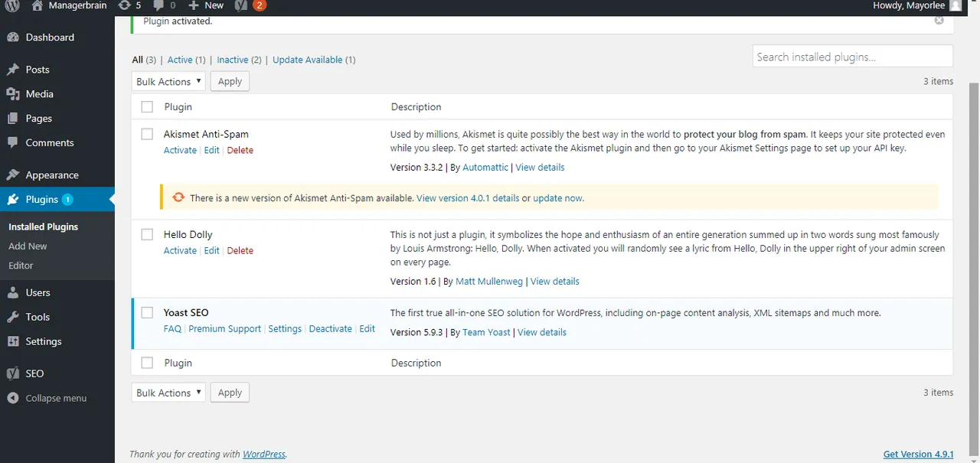980x463 pixels.
Task: Open the WordPress footer link
Action: coord(264,454)
